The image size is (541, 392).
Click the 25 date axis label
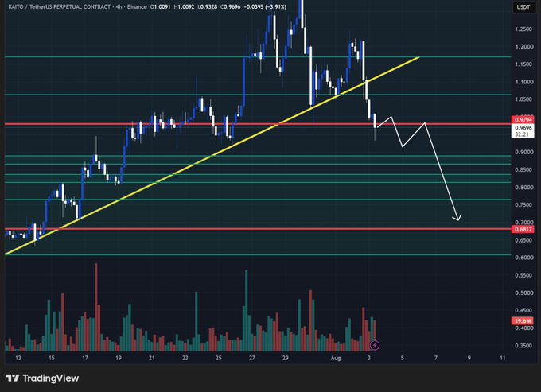tap(219, 358)
